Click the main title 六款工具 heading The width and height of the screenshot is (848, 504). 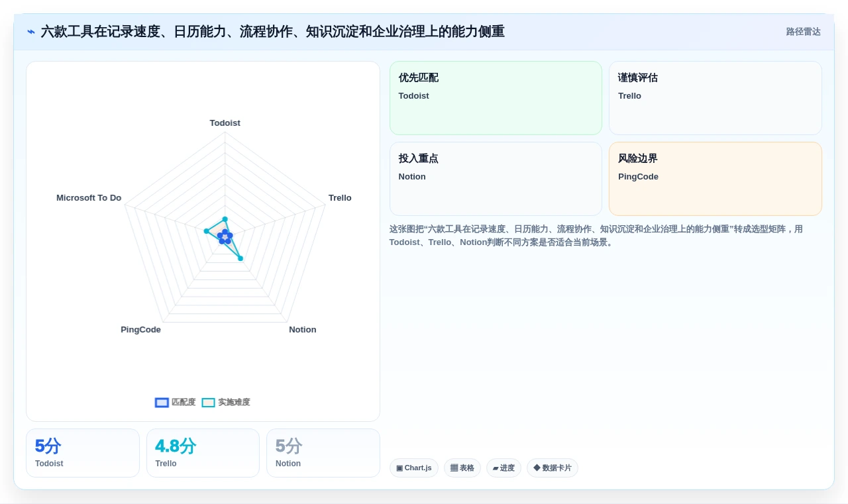[273, 32]
